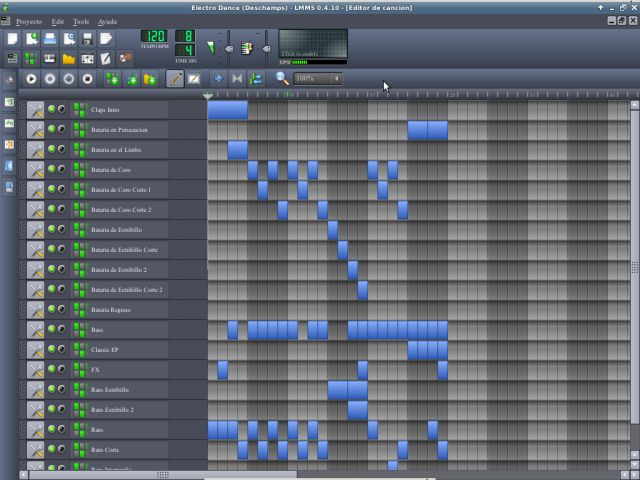Select the draw mode pencil tool
The image size is (640, 480).
(175, 79)
